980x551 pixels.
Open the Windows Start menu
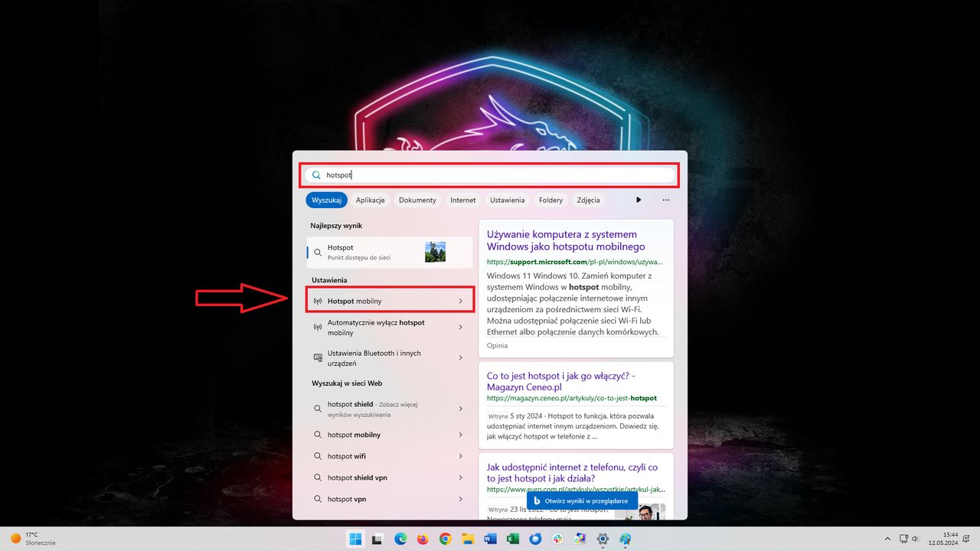[x=356, y=539]
